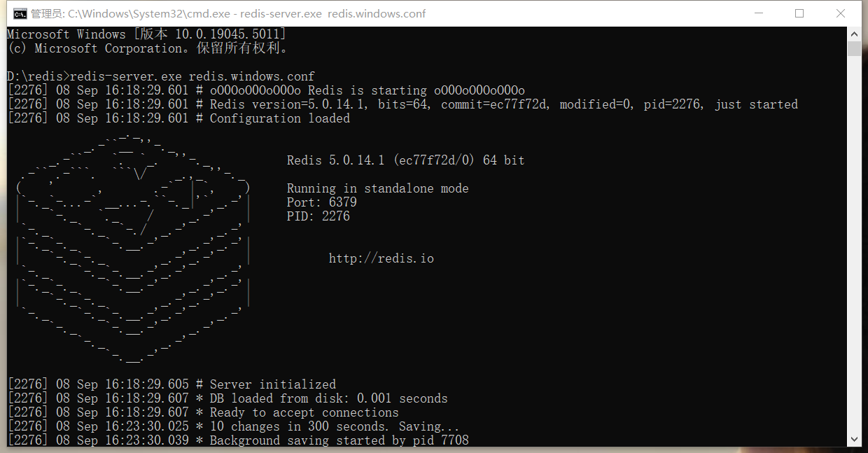Click the vertical scrollbar thumb
The image size is (868, 453).
point(854,48)
